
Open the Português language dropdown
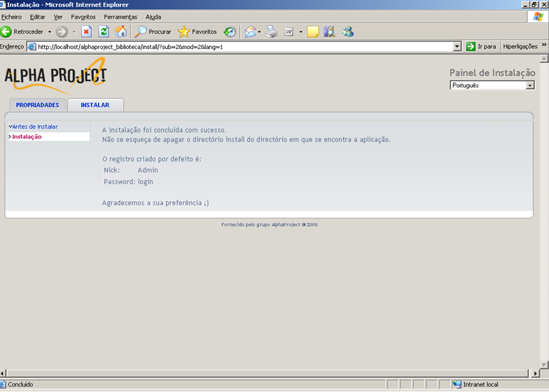pyautogui.click(x=492, y=85)
